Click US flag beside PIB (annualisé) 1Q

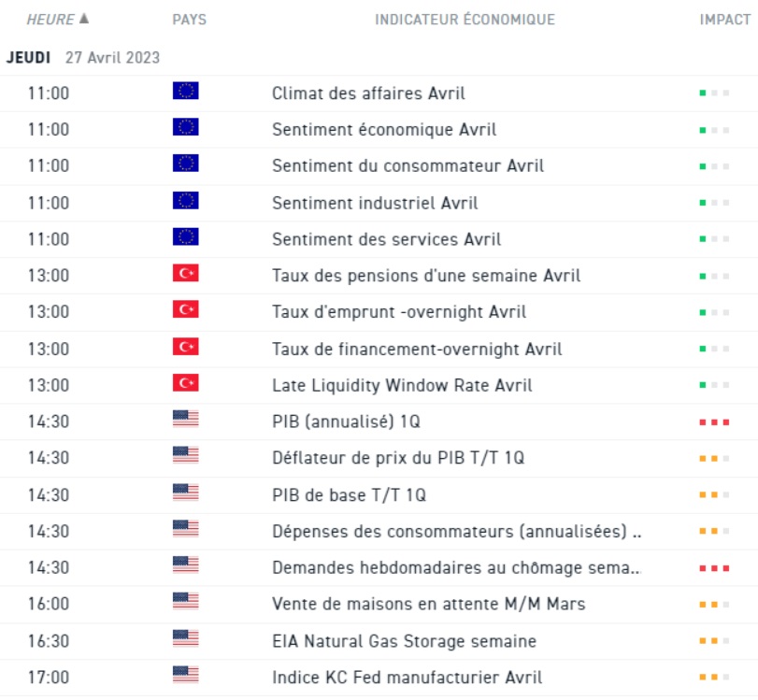[186, 421]
